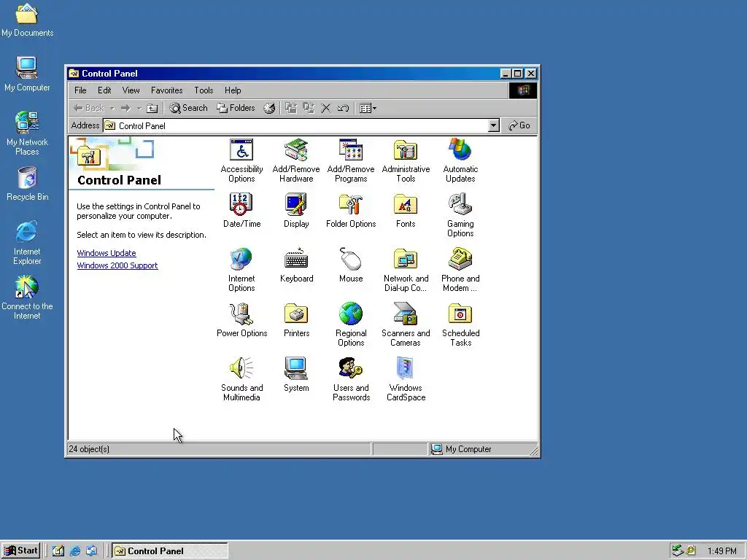Open the File menu

[80, 90]
